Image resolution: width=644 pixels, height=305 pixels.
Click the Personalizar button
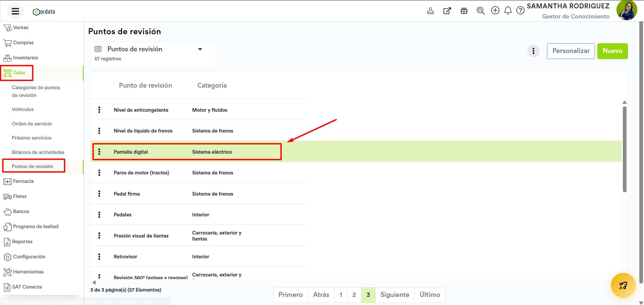[x=571, y=51]
